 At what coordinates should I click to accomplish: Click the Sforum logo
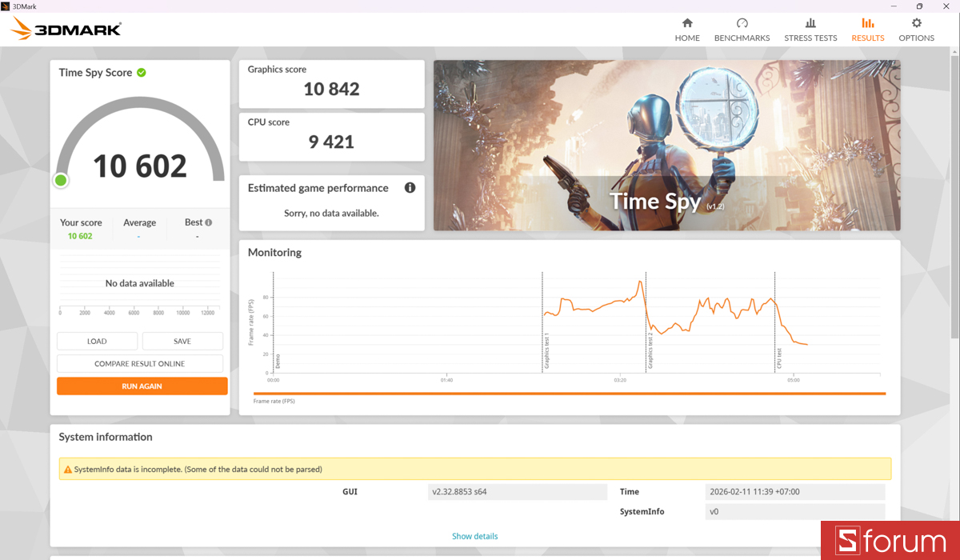(x=890, y=540)
